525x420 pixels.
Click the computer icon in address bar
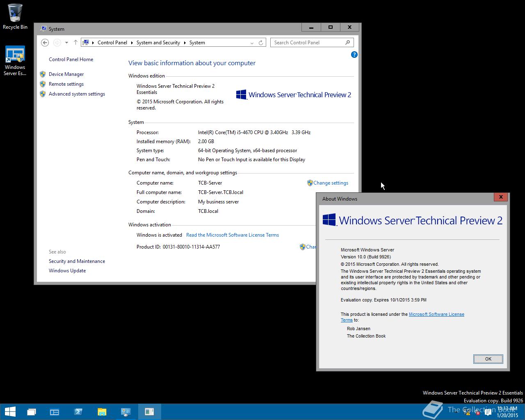[86, 42]
